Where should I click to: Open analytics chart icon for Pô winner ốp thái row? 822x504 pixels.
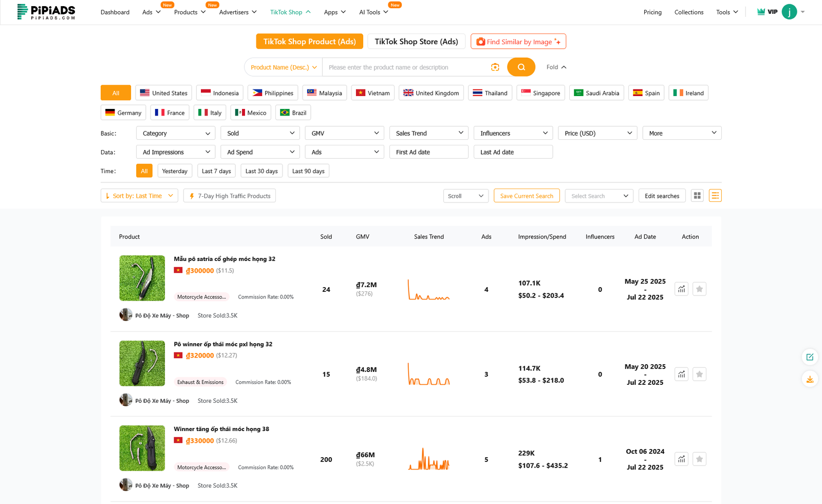click(x=682, y=374)
